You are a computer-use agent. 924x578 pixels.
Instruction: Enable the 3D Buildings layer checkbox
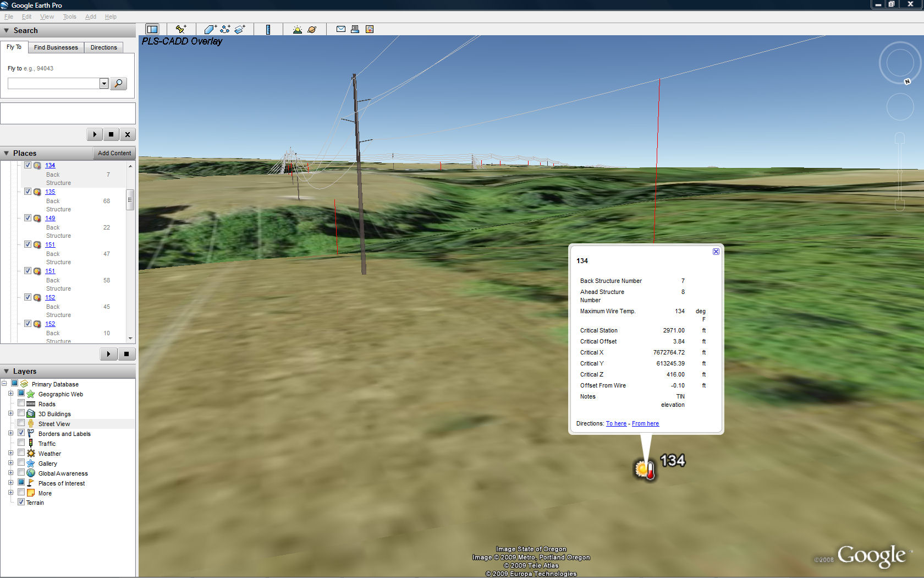point(21,413)
